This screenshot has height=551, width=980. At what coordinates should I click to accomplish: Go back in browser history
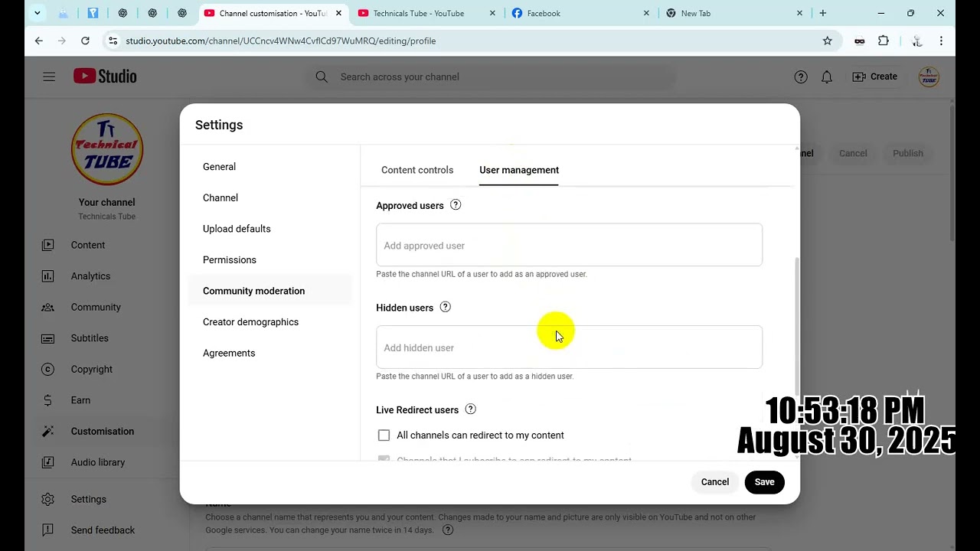[39, 41]
